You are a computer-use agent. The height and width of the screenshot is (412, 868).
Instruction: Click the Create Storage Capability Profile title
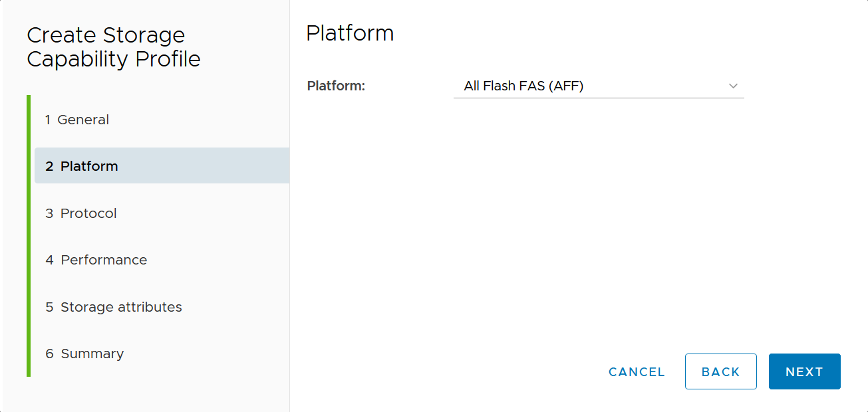click(x=113, y=47)
